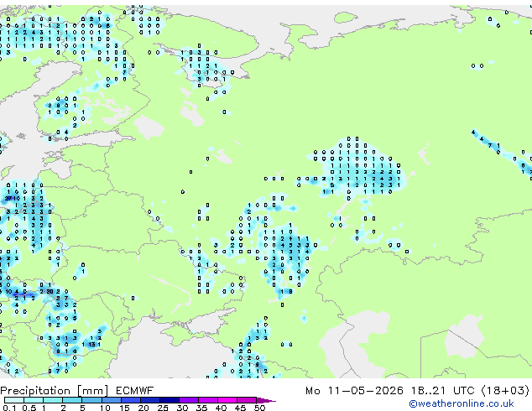Click the 5 to 10 mm legend swatch
532x411 pixels.
point(91,400)
